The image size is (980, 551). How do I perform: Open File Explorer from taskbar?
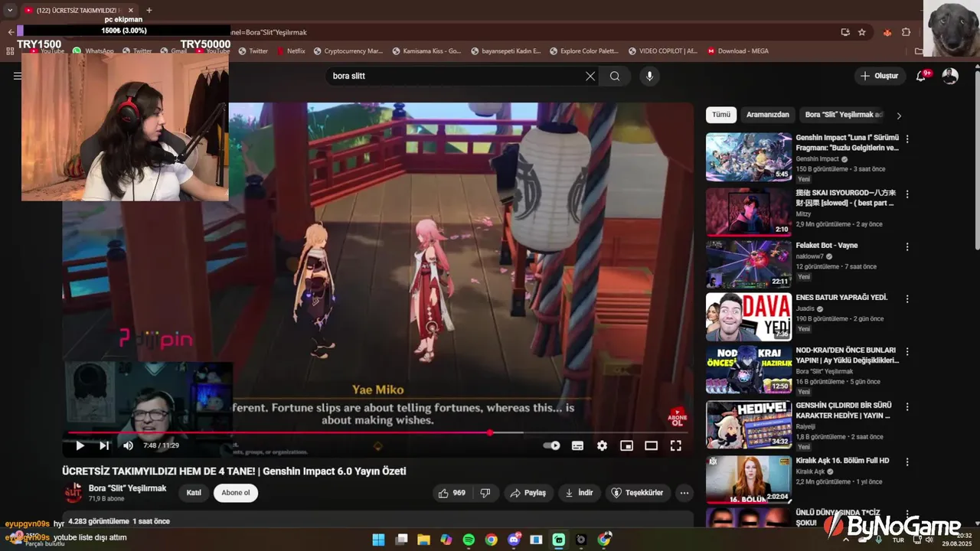click(423, 540)
